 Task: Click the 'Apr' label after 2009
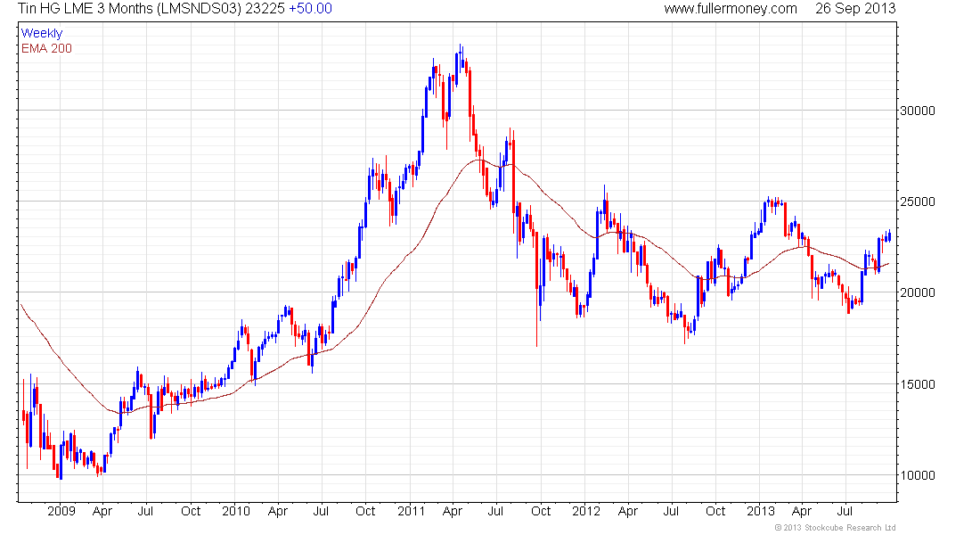(x=102, y=512)
